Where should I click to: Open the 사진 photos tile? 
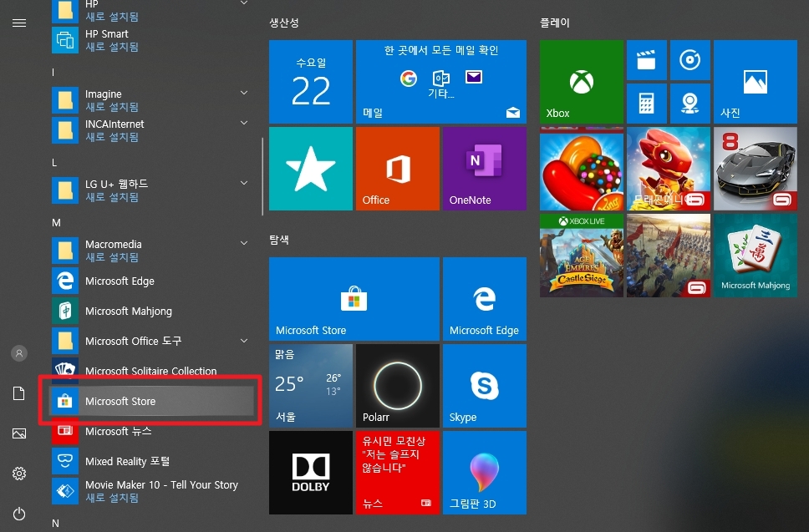pos(756,82)
